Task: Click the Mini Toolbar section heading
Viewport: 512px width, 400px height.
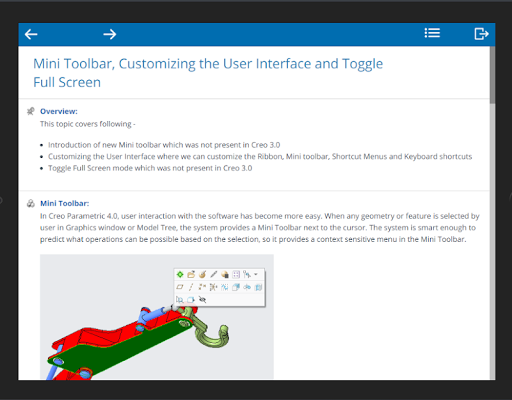Action: [x=65, y=203]
